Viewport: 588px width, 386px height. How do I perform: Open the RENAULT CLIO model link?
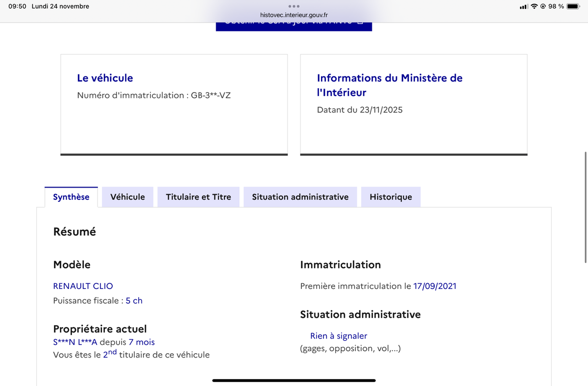pyautogui.click(x=83, y=286)
